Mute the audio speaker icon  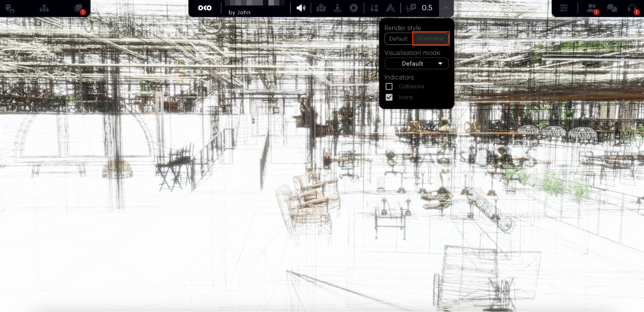pos(301,8)
